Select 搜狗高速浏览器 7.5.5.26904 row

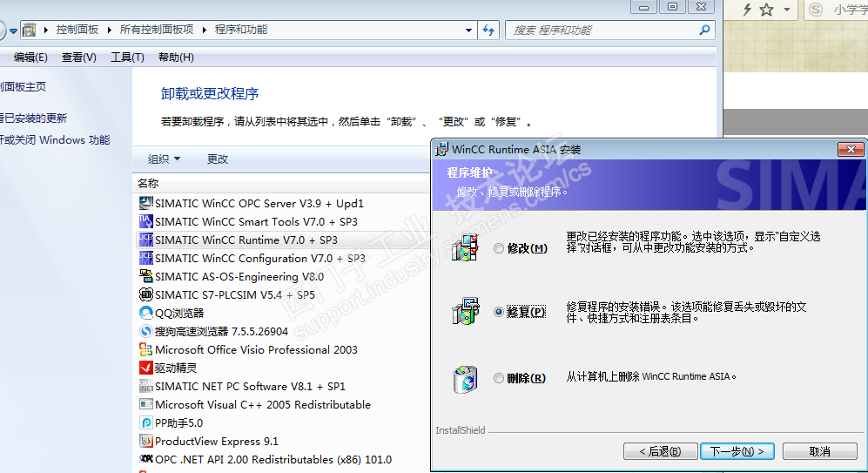tap(282, 331)
